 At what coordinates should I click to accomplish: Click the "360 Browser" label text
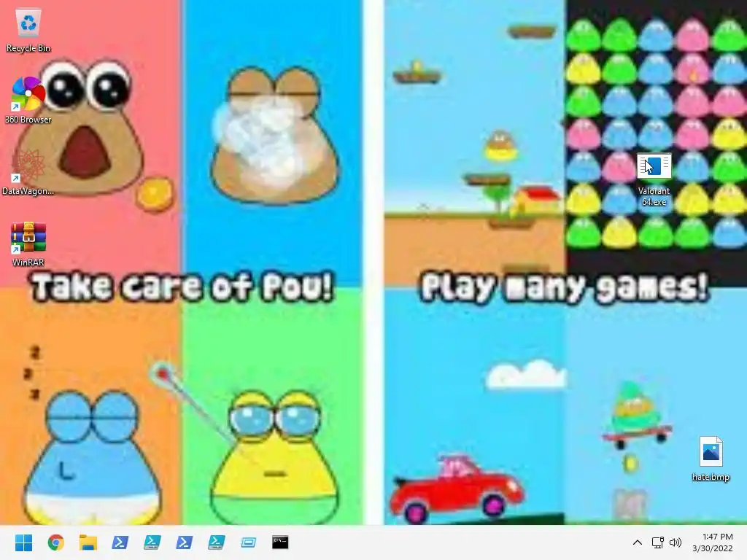(28, 120)
